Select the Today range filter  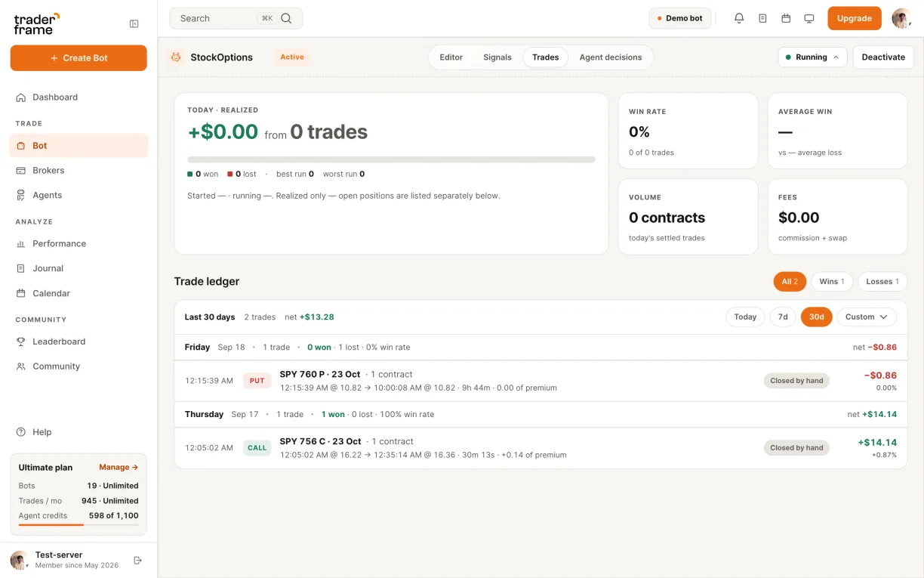745,317
